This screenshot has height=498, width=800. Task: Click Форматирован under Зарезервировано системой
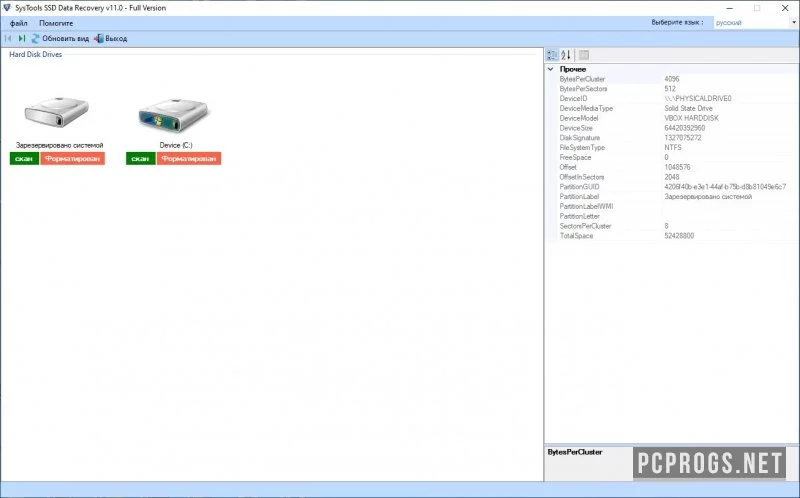point(72,159)
